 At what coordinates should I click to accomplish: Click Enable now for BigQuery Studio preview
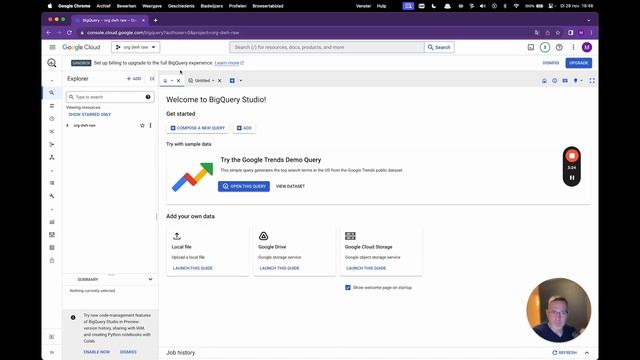pos(97,352)
